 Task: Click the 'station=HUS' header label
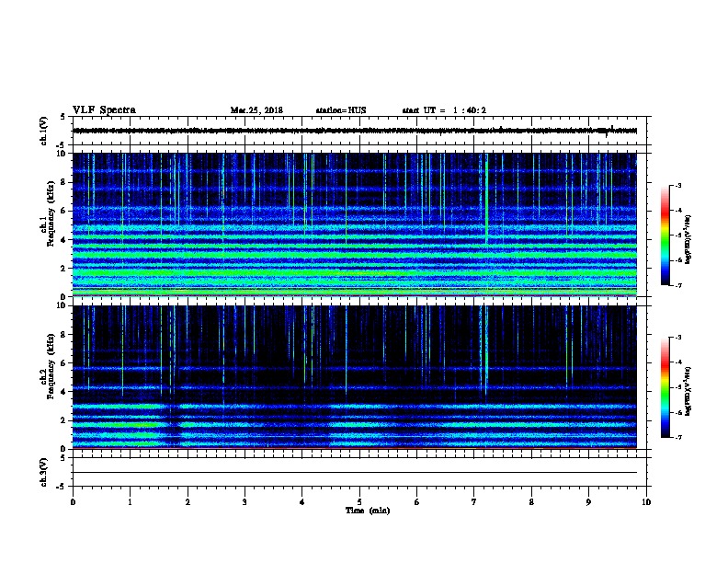[341, 110]
